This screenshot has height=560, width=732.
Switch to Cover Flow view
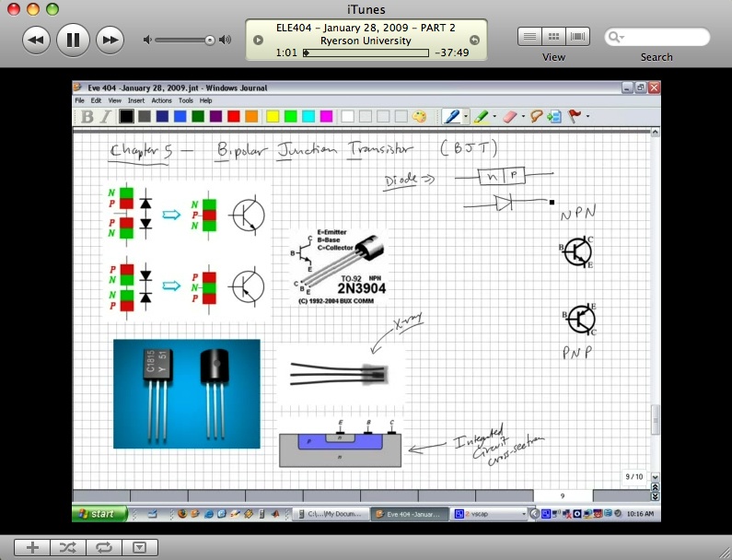click(x=578, y=37)
